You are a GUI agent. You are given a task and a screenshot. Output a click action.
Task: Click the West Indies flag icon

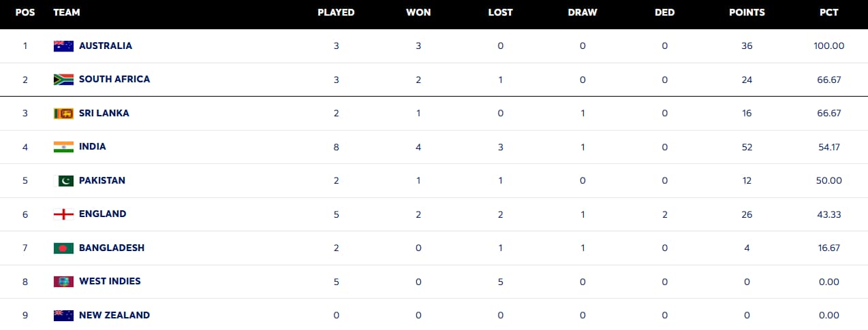pyautogui.click(x=63, y=282)
